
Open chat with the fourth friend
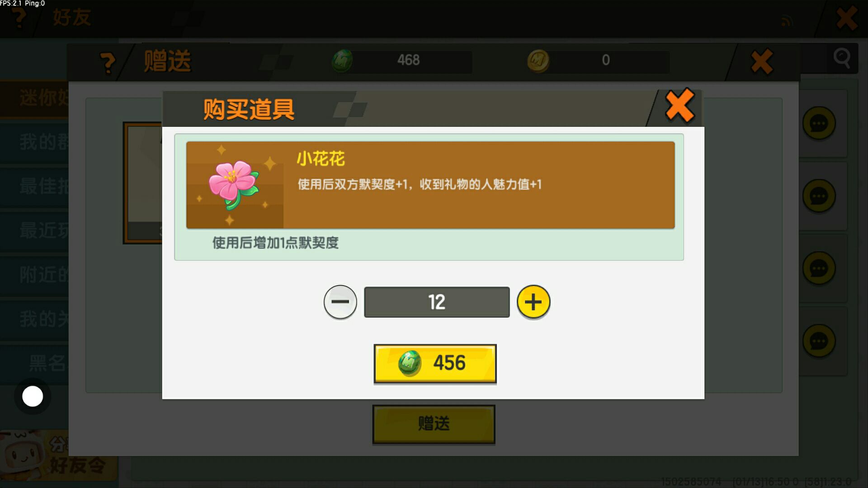[819, 341]
